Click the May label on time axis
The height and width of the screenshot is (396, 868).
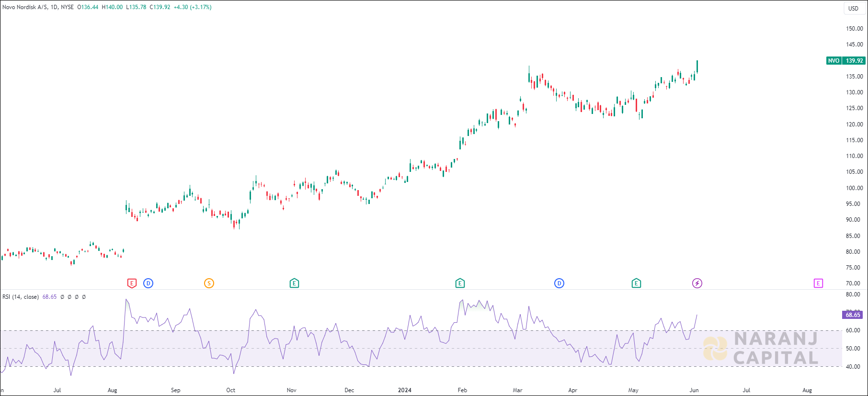[x=633, y=390]
